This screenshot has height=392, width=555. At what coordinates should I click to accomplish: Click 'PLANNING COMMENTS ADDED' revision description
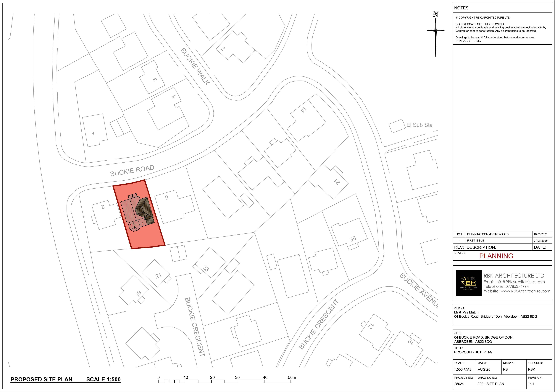coord(488,234)
